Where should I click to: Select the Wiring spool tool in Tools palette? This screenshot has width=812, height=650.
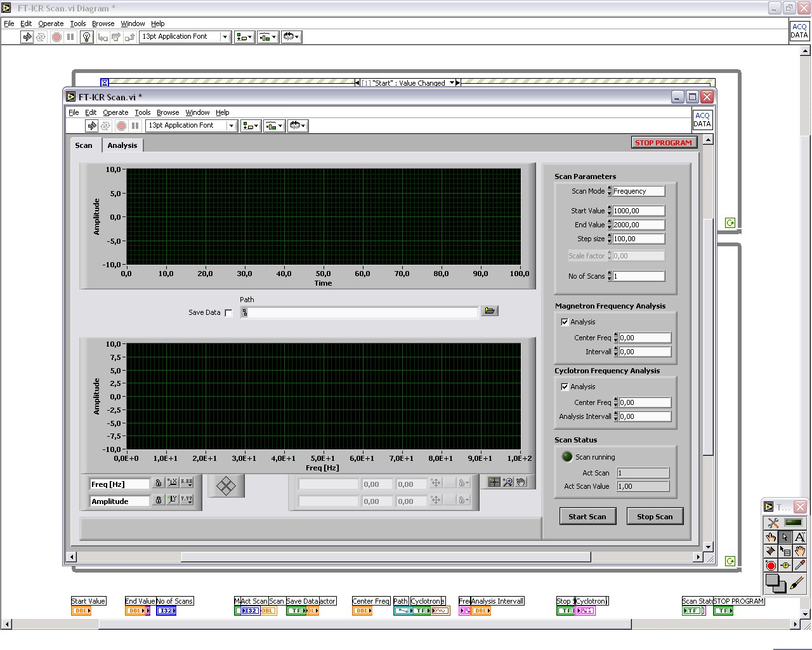coord(771,551)
